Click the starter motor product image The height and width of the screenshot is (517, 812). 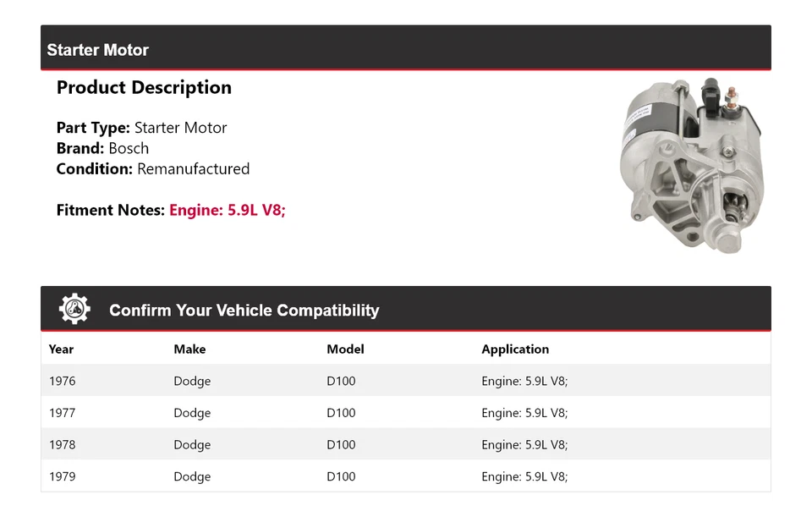[690, 164]
